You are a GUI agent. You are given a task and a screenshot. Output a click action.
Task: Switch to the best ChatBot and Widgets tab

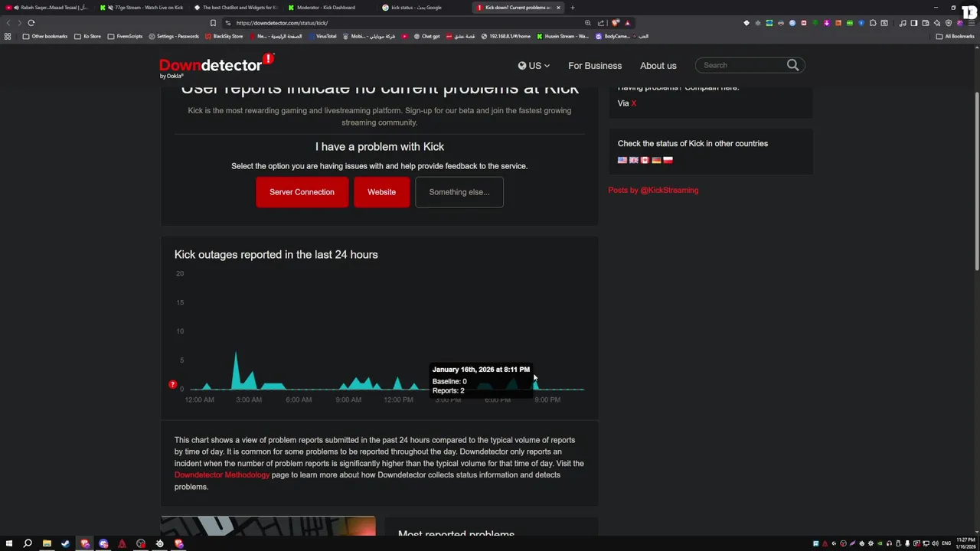pos(236,8)
